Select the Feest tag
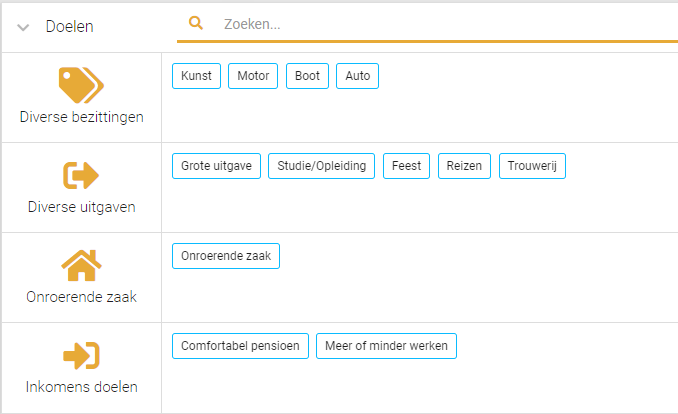 coord(406,166)
